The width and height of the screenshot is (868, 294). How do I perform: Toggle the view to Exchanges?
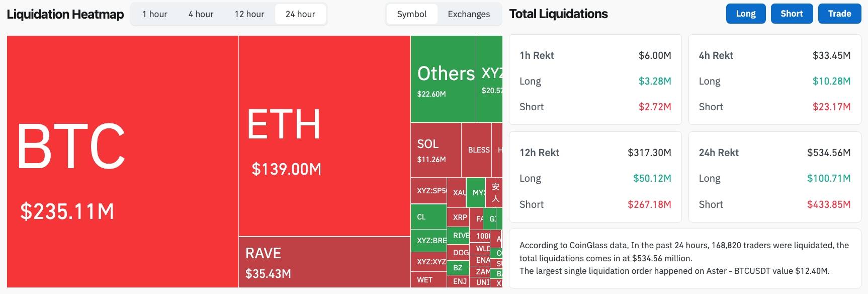tap(468, 14)
